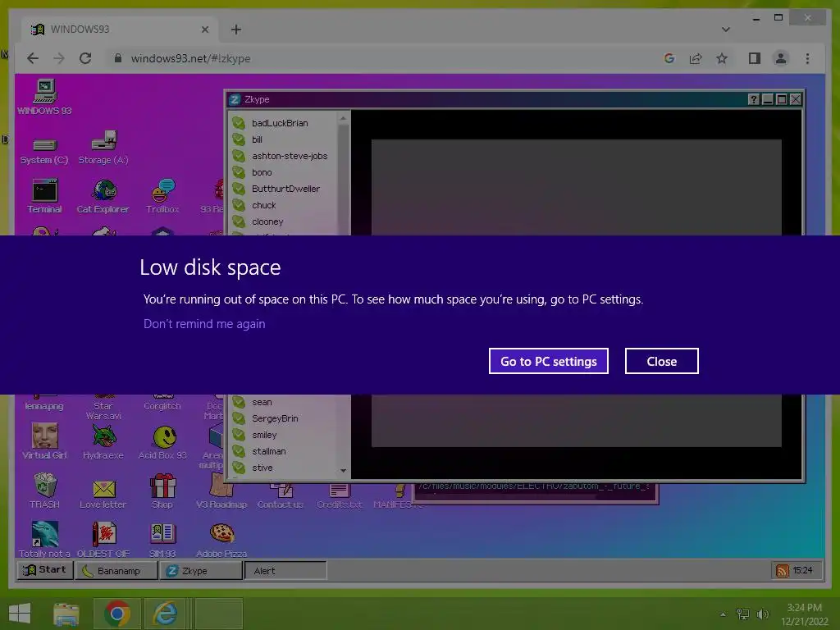
Task: Click the share page icon in Chrome
Action: (x=696, y=58)
